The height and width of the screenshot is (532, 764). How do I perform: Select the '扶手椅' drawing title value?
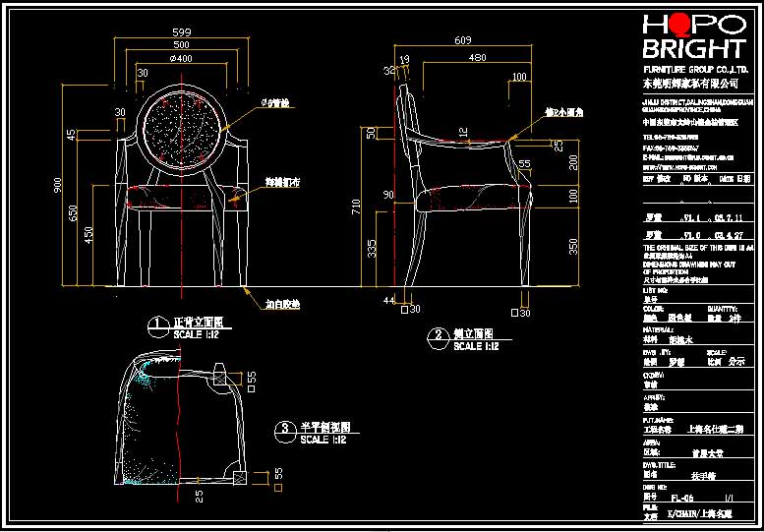tap(703, 476)
